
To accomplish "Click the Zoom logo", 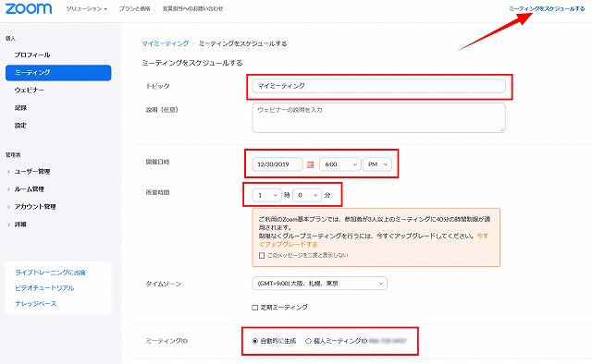I will click(29, 8).
